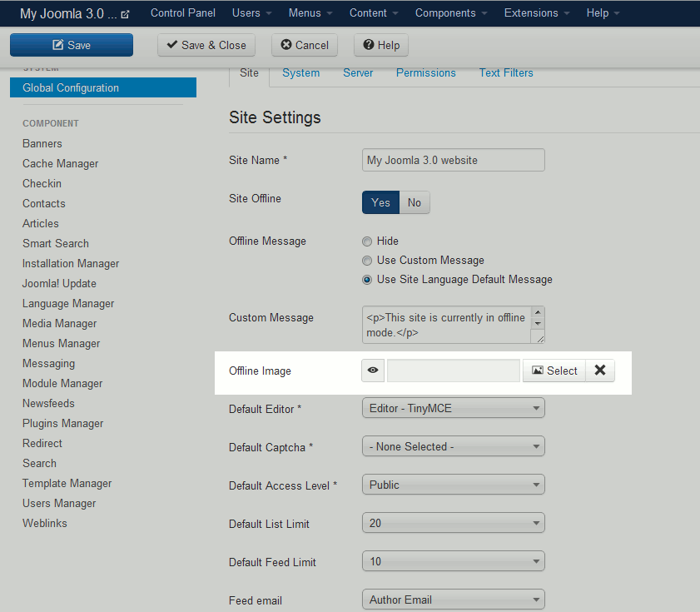Click the Custom Message resize handle
Viewport: 700px width, 612px height.
click(x=539, y=339)
